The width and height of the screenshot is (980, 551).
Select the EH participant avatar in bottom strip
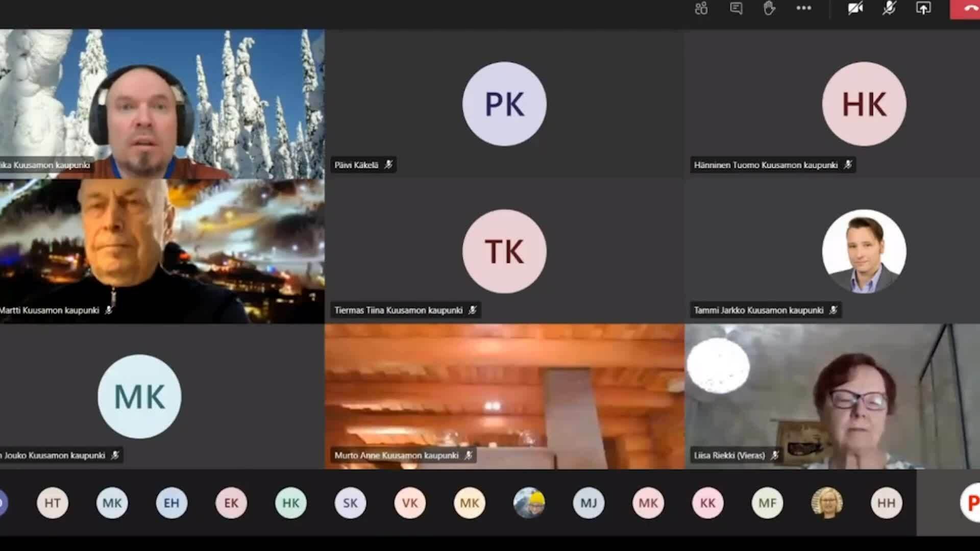[171, 503]
